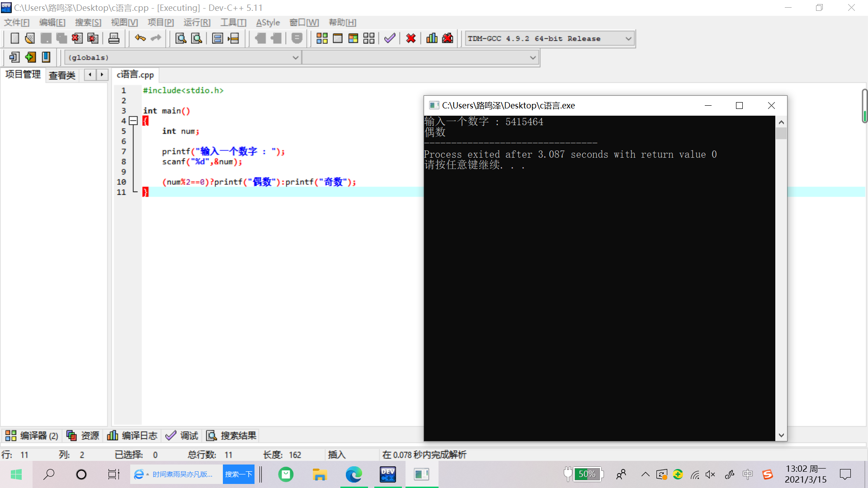Open the 编译日志 bottom panel tab
The image size is (868, 488).
click(x=132, y=436)
